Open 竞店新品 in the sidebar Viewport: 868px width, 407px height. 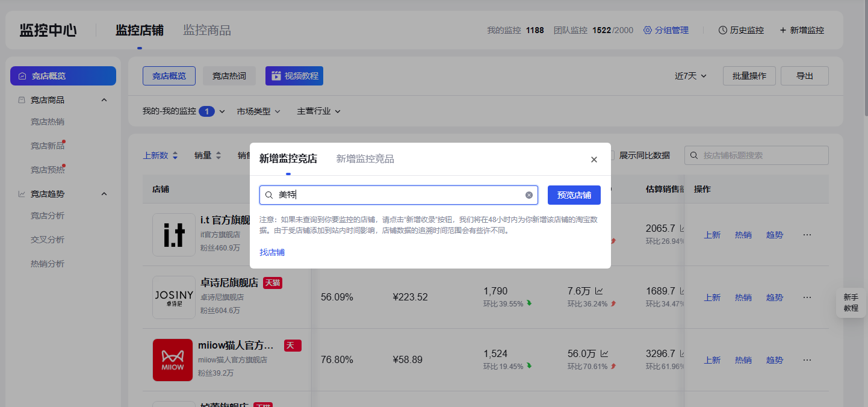(x=48, y=146)
